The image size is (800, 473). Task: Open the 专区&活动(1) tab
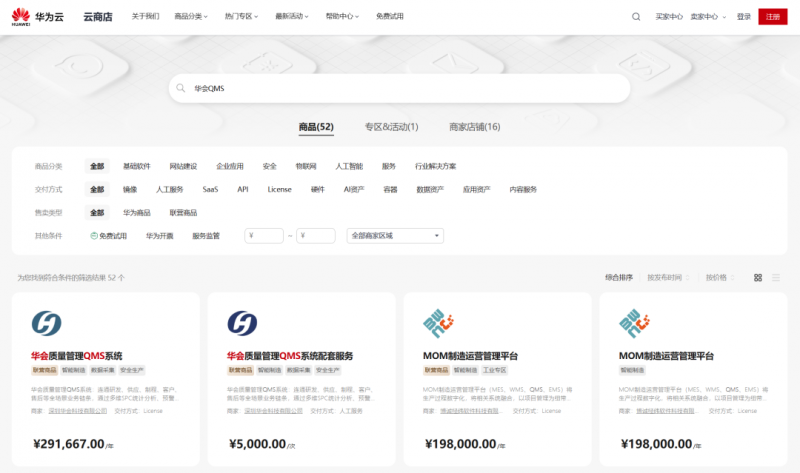tap(391, 127)
